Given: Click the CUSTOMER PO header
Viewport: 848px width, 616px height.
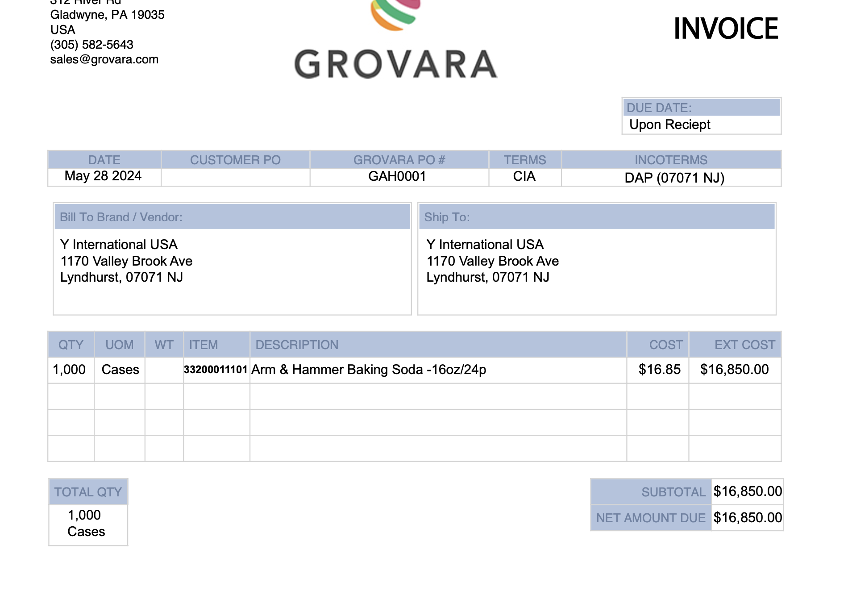Looking at the screenshot, I should pos(235,160).
